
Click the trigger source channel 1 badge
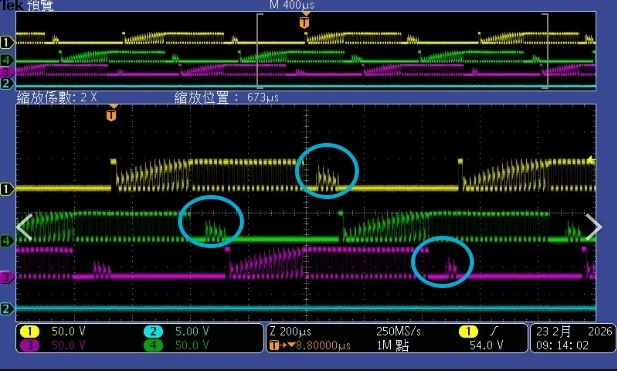pyautogui.click(x=468, y=332)
